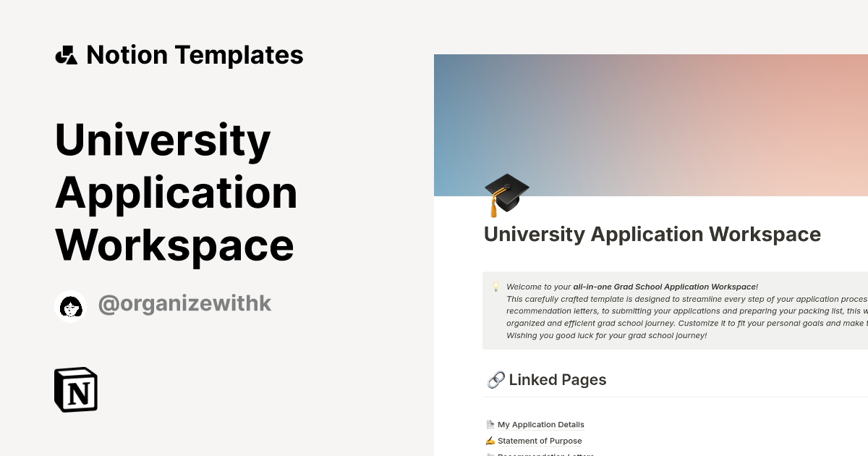Open the My Application Details page
The height and width of the screenshot is (456, 868).
tap(540, 424)
